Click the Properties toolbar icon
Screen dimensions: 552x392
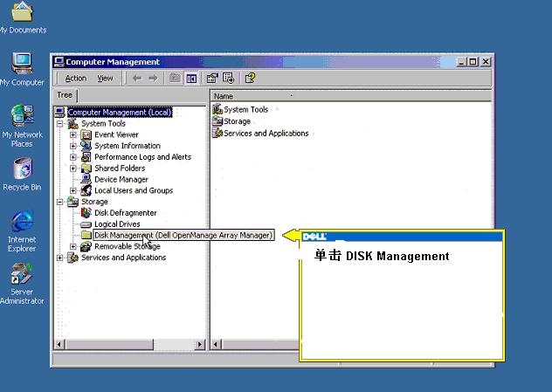click(212, 78)
